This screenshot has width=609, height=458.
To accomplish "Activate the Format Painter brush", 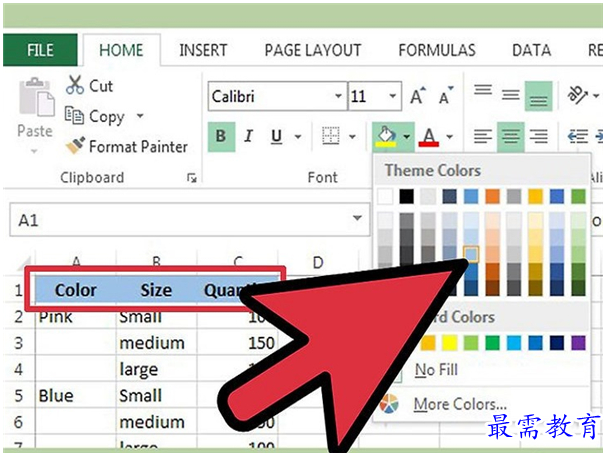I will [75, 146].
